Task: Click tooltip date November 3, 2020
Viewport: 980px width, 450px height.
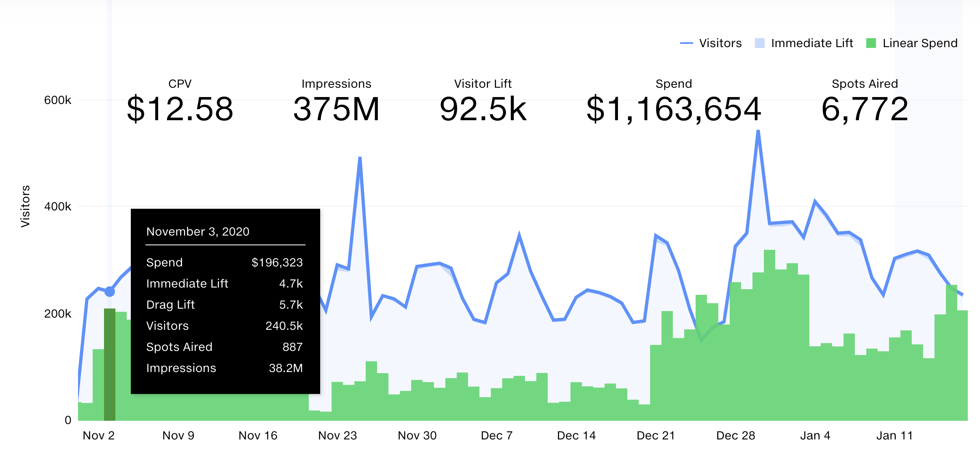Action: click(198, 231)
